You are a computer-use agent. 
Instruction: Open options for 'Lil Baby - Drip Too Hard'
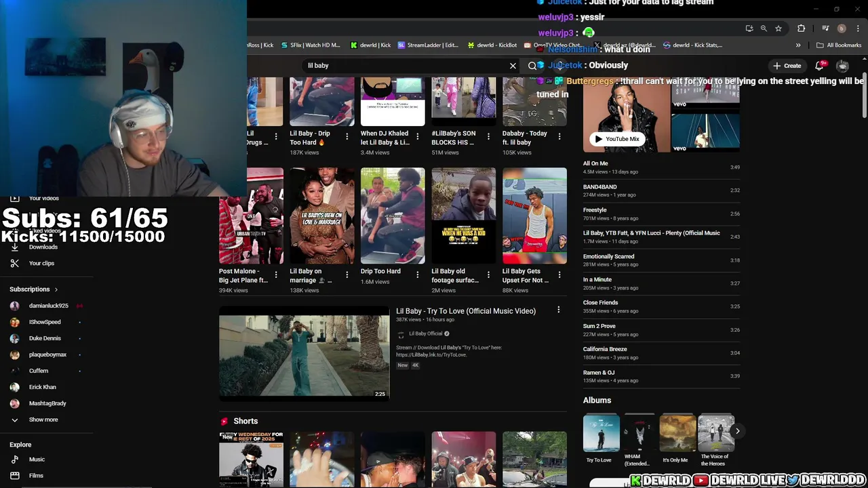[347, 137]
